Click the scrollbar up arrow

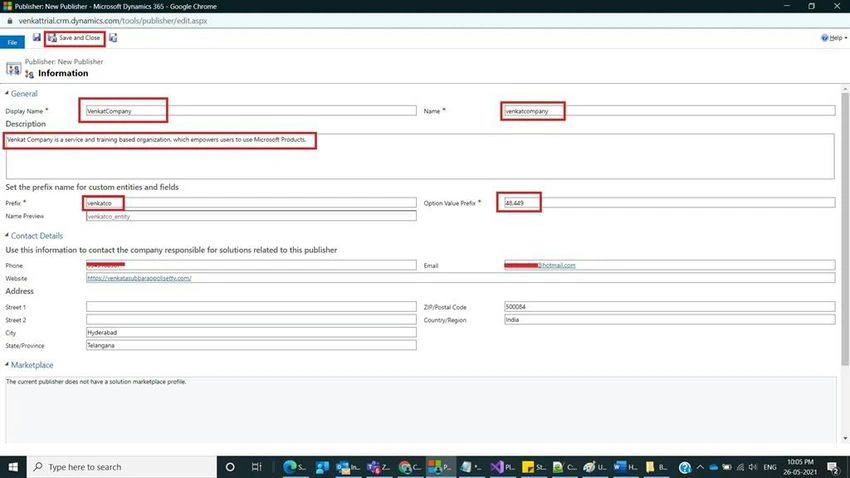tap(845, 88)
